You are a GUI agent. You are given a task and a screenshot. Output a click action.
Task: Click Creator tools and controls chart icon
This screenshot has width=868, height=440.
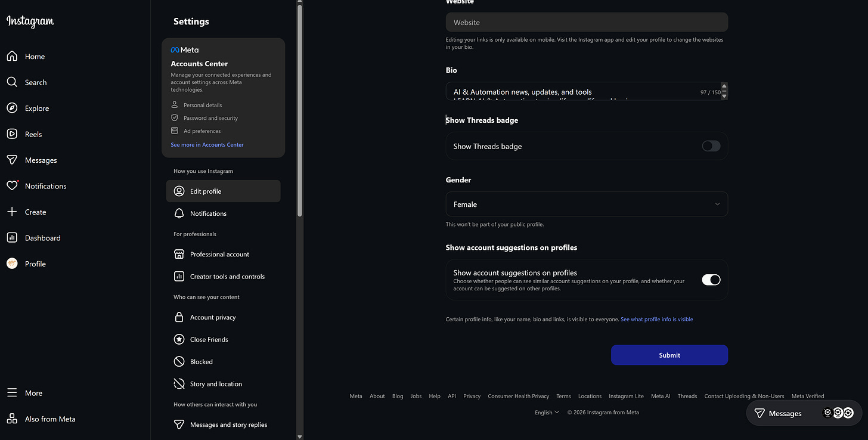(179, 276)
